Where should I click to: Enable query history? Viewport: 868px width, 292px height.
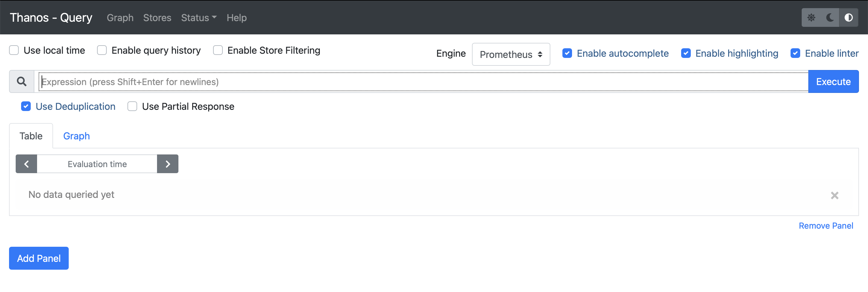click(x=102, y=50)
